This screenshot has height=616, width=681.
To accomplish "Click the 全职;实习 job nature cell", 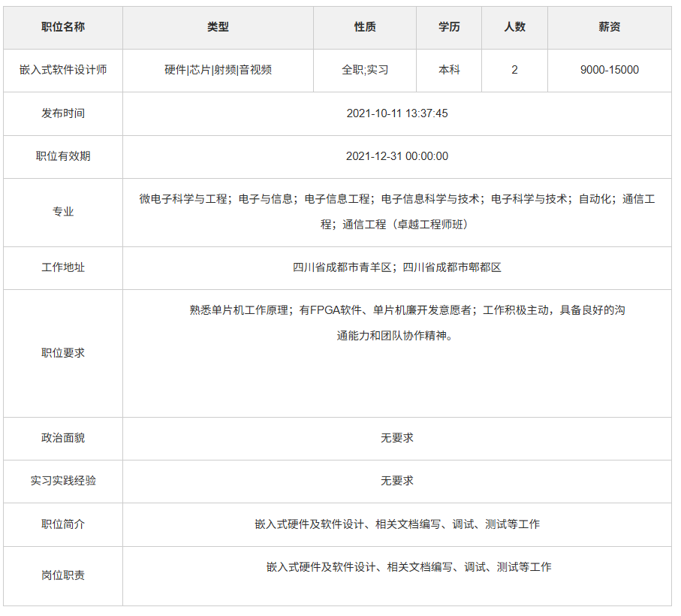I will (365, 70).
